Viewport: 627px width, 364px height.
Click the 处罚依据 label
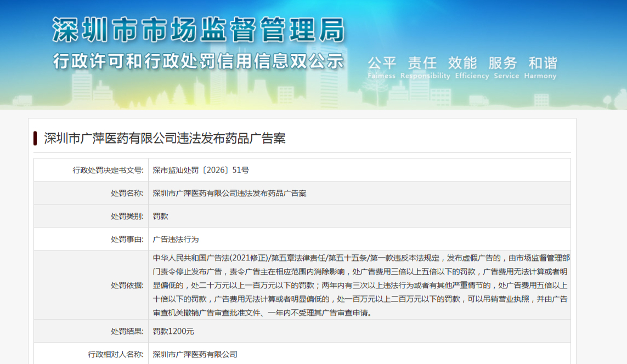click(127, 285)
